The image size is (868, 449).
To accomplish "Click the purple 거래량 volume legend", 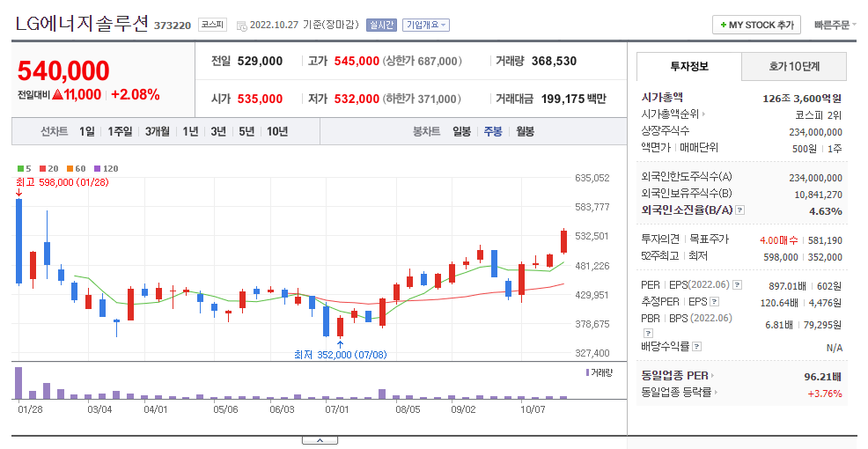I will [x=600, y=372].
